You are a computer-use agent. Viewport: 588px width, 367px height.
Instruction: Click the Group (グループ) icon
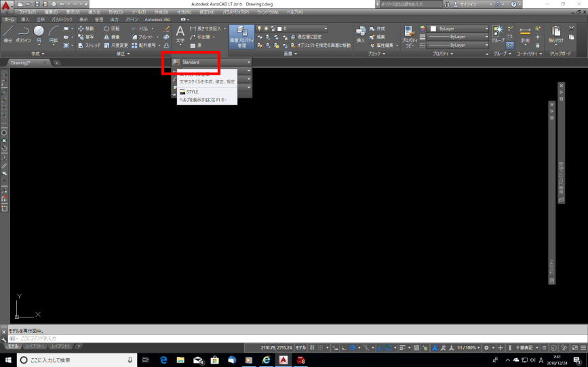[498, 34]
